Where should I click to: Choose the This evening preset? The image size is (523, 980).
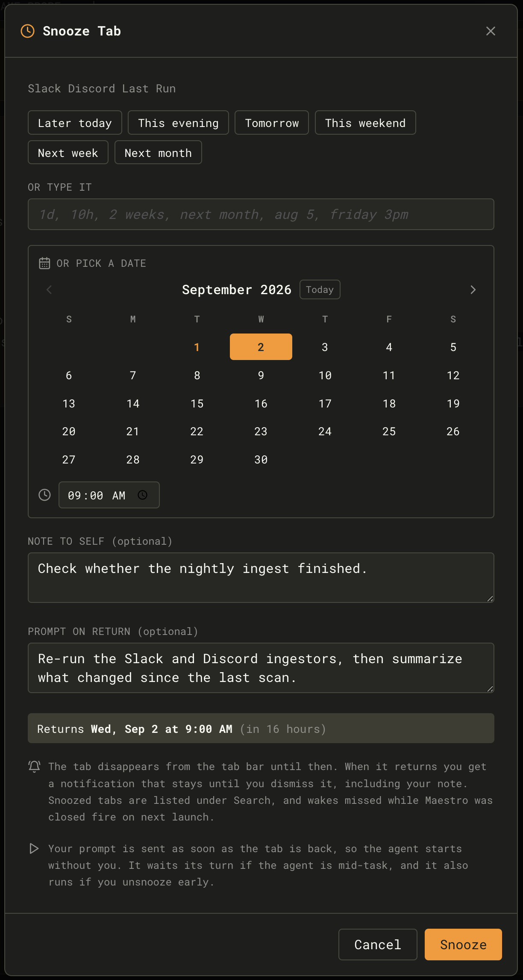pyautogui.click(x=178, y=123)
